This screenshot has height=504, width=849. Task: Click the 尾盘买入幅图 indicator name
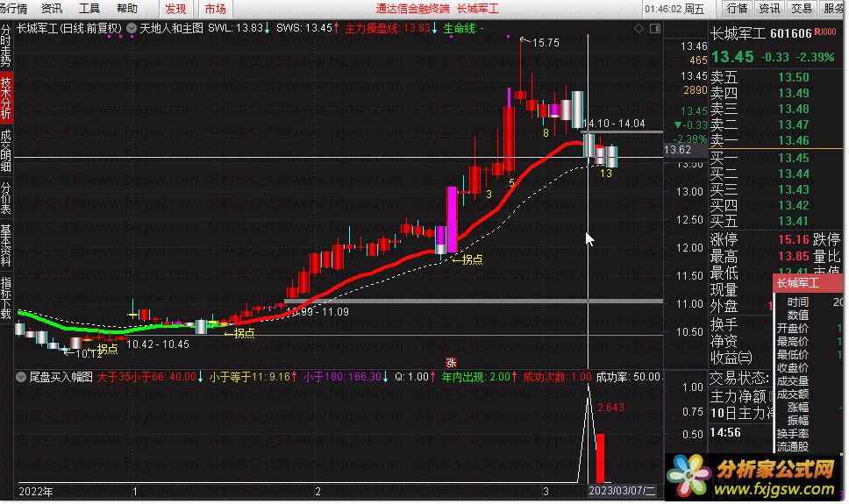pos(61,377)
